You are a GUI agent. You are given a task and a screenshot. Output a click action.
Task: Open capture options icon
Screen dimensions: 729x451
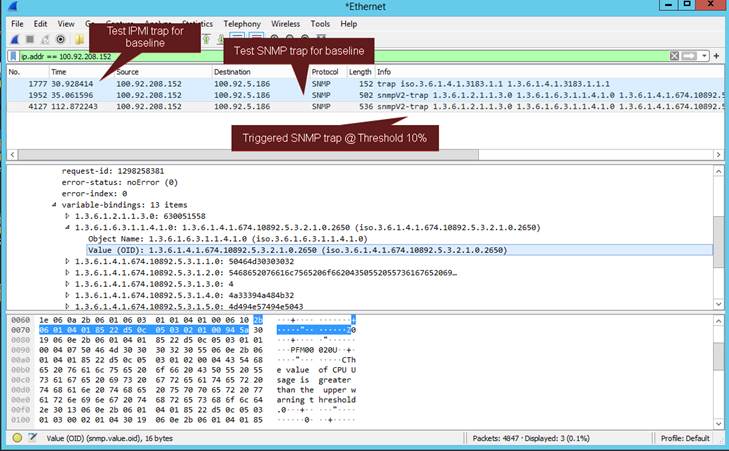point(60,40)
